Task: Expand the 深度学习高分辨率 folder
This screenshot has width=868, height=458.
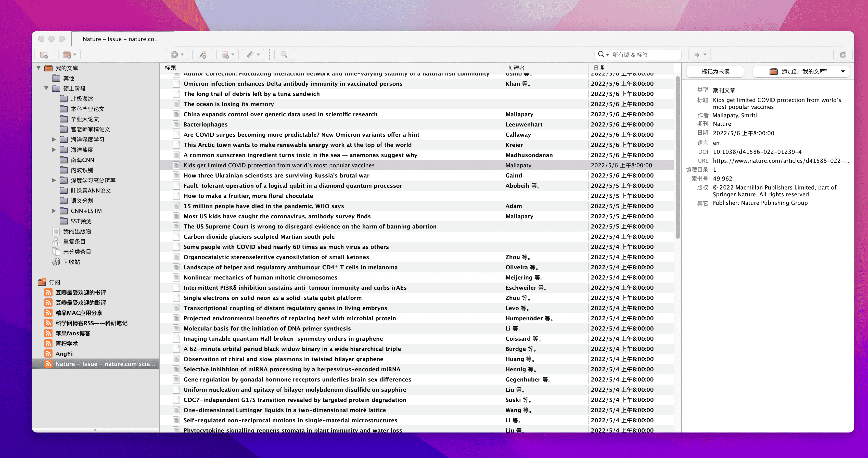Action: point(54,180)
